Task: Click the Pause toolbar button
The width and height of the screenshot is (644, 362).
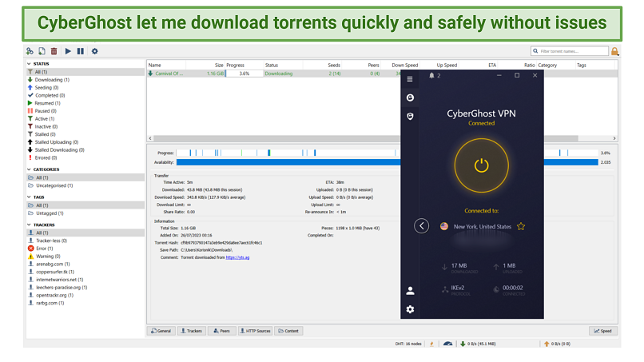Action: click(x=81, y=51)
